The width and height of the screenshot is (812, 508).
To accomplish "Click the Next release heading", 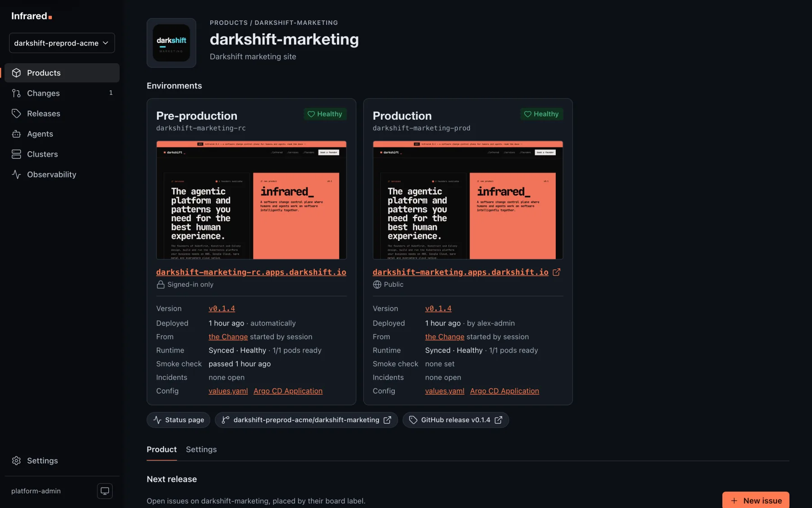I will pyautogui.click(x=171, y=479).
